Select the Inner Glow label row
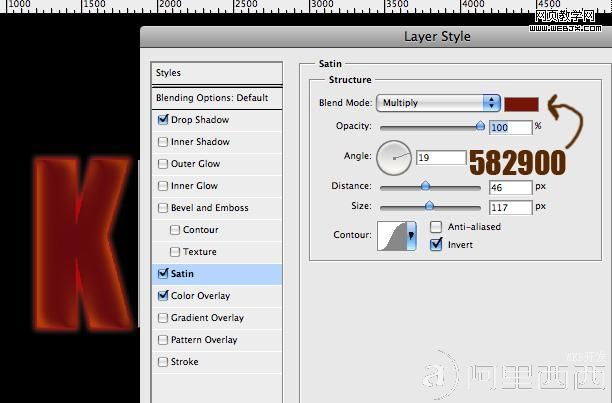Image resolution: width=612 pixels, height=403 pixels. pyautogui.click(x=217, y=186)
